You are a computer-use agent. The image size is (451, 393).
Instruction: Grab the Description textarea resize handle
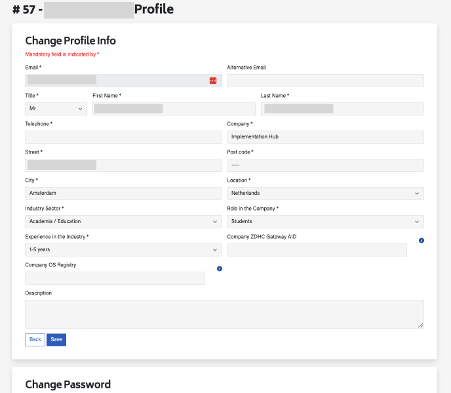421,325
